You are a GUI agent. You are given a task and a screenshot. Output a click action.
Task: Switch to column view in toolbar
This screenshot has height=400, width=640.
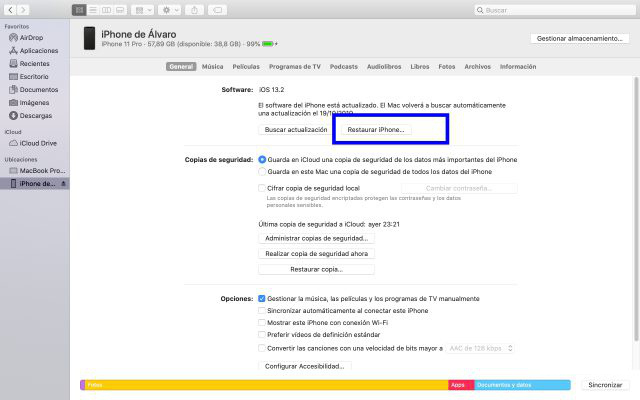(x=104, y=10)
